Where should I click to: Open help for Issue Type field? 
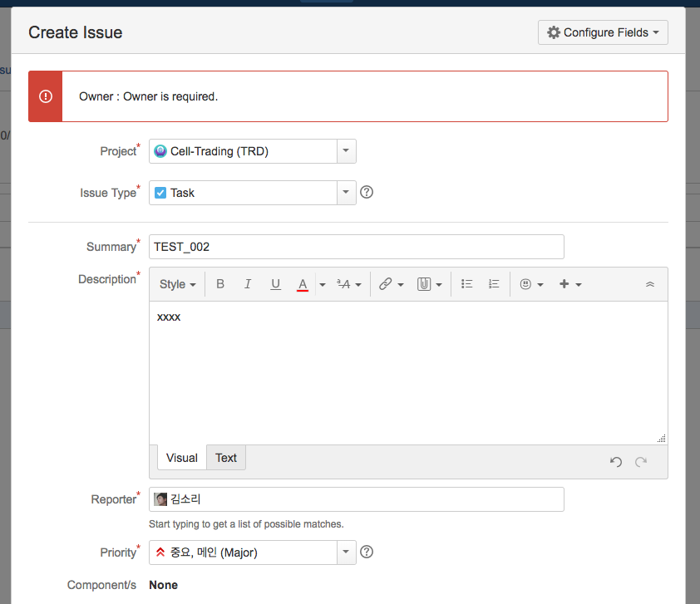[367, 192]
